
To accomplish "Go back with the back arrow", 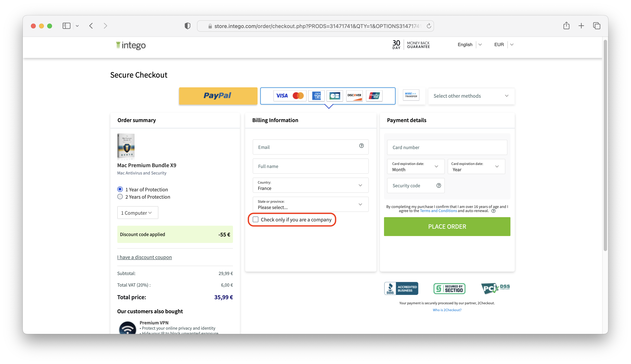I will click(x=91, y=26).
